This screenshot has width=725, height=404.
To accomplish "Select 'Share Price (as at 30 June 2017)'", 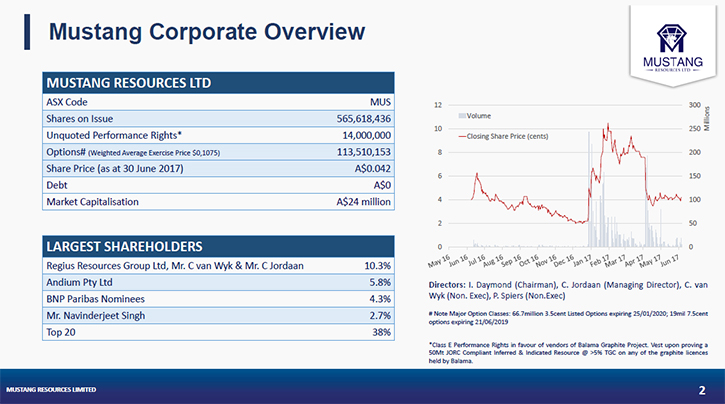I will pyautogui.click(x=115, y=169).
